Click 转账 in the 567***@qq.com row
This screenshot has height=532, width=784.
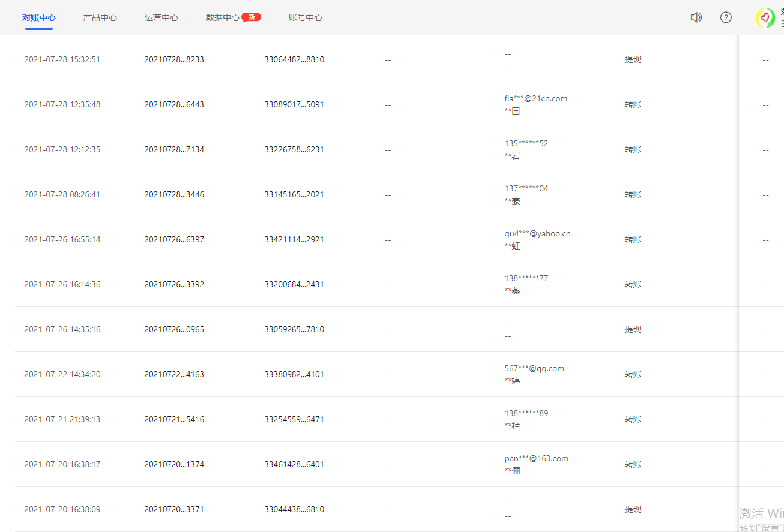[633, 374]
